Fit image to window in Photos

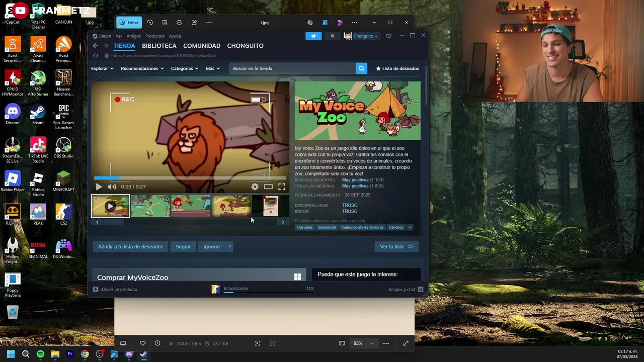click(x=342, y=343)
